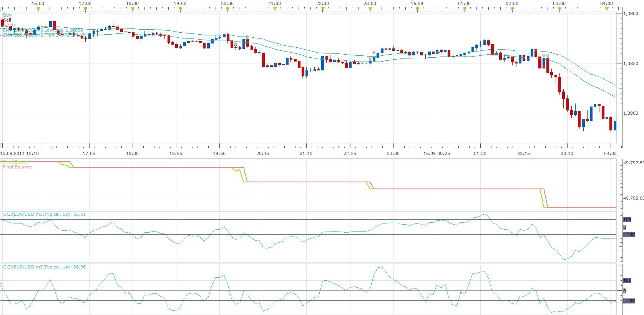The width and height of the screenshot is (644, 315).
Task: Click the 100 level label in CCI 50 panel
Action: point(627,220)
